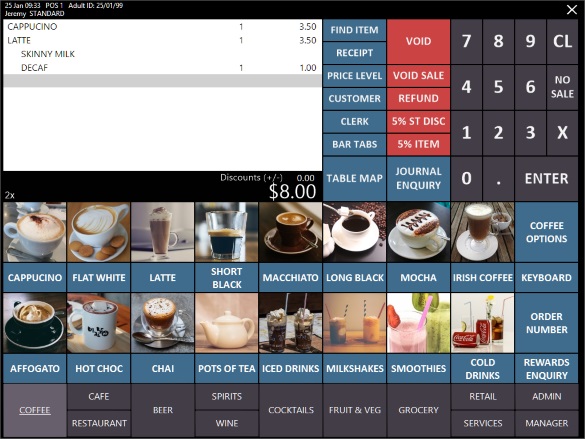Choose the Mocha picture tile
The width and height of the screenshot is (585, 439).
418,232
